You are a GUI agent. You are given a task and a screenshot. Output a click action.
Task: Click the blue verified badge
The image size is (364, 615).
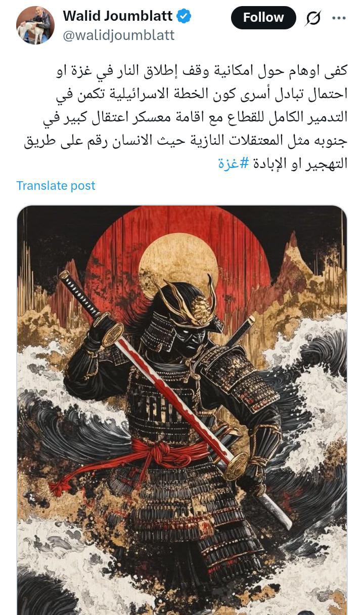pos(184,16)
